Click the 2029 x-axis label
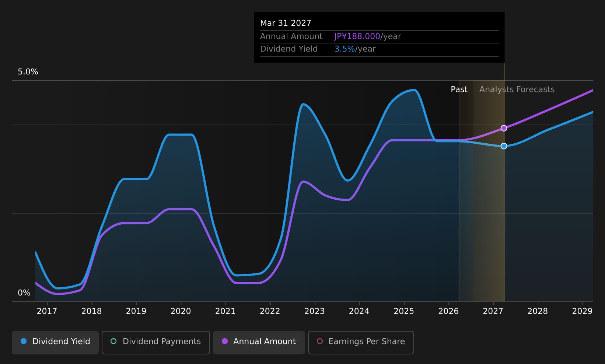Viewport: 605px width, 364px height. pos(582,311)
